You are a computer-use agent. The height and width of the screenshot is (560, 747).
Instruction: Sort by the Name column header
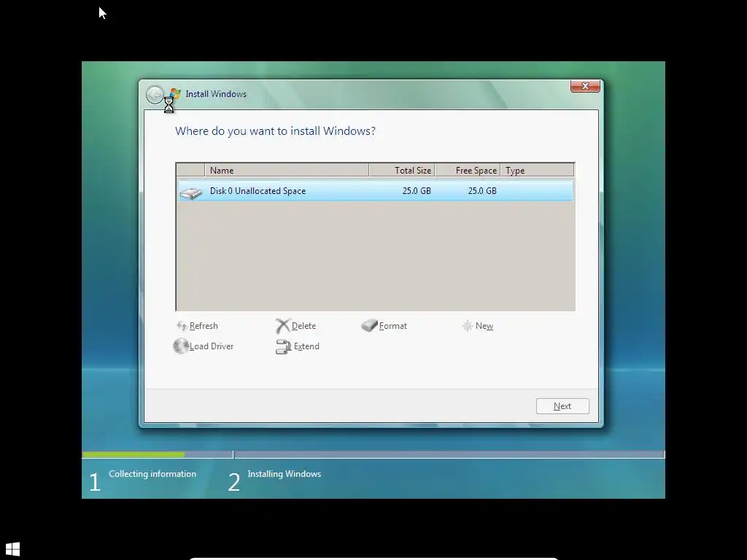287,170
